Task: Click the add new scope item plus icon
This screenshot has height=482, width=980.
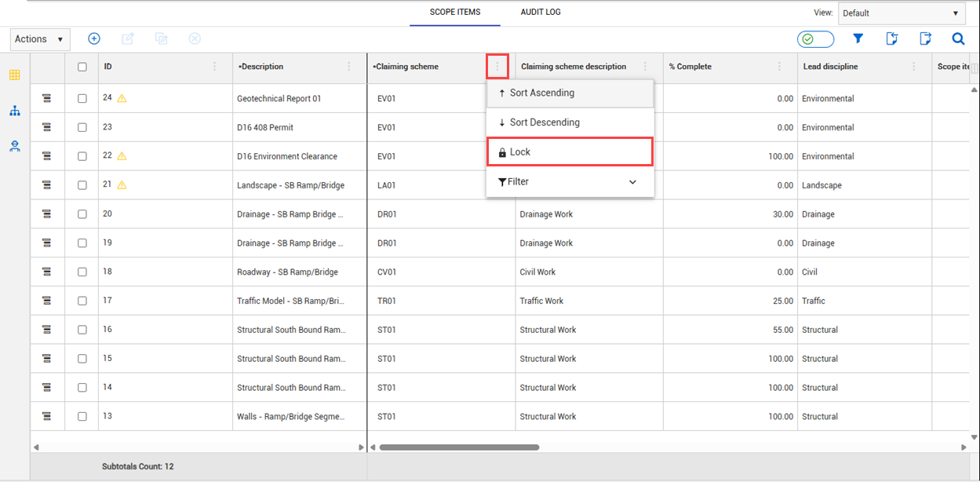Action: tap(94, 38)
